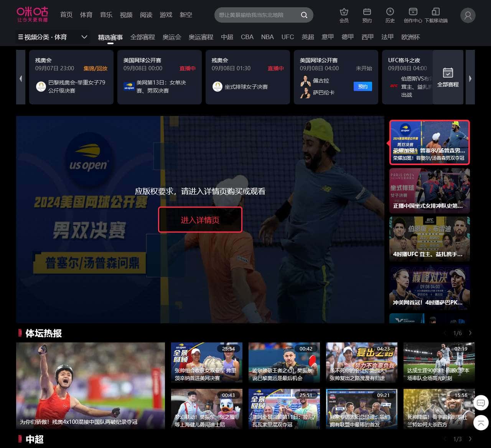Open the 坐式排球女子决赛 schedule card

tap(248, 77)
